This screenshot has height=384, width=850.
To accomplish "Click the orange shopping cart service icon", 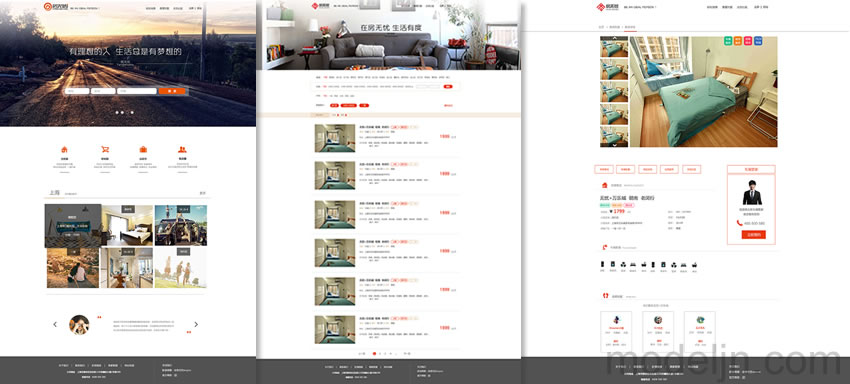I will (104, 150).
